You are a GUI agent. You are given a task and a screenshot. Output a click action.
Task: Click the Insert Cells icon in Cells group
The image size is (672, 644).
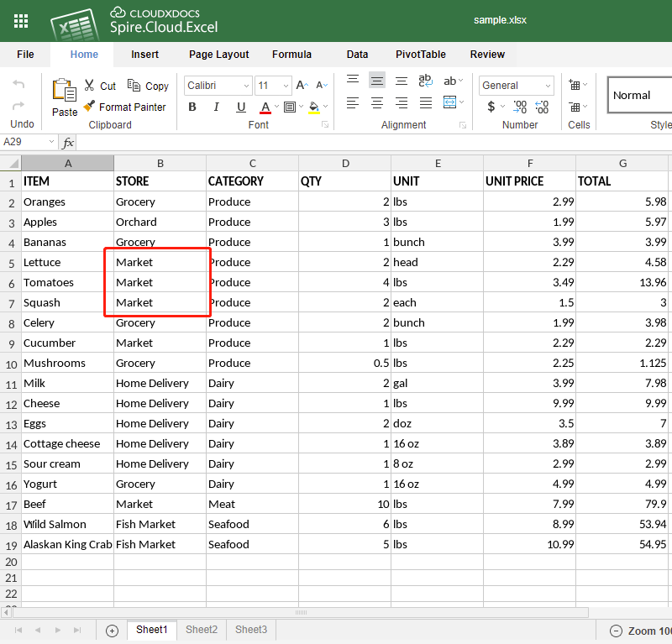(x=575, y=85)
